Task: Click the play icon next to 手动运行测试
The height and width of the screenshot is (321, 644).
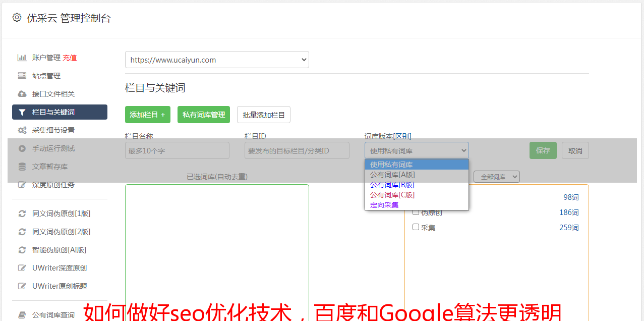Action: click(22, 148)
